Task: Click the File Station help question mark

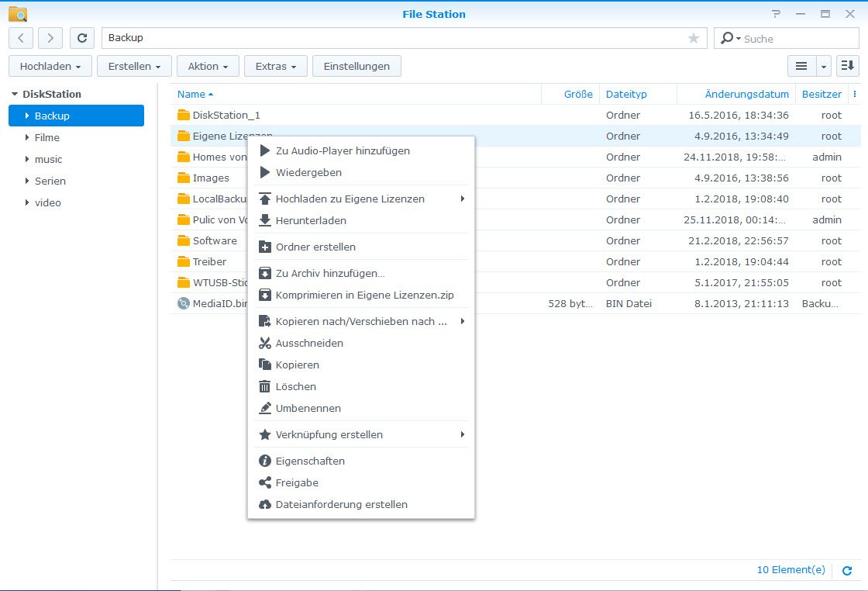Action: coord(776,14)
